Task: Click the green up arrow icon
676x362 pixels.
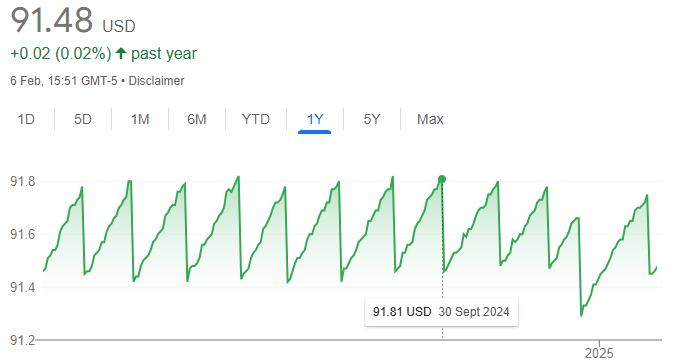Action: 121,53
